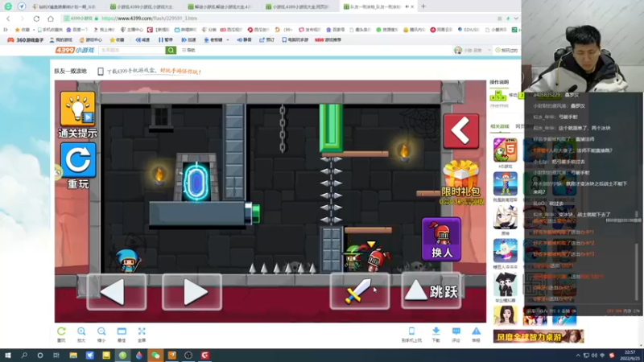
Task: Open the 限时礼包 gift box
Action: (461, 182)
